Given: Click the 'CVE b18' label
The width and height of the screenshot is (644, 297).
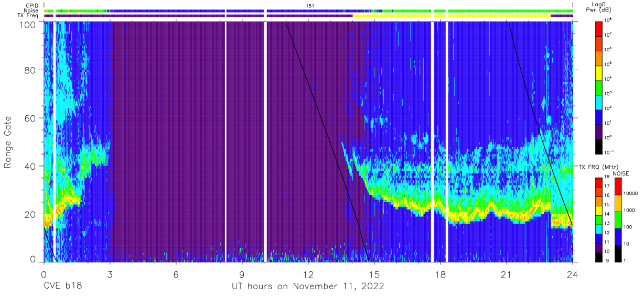Looking at the screenshot, I should (63, 286).
